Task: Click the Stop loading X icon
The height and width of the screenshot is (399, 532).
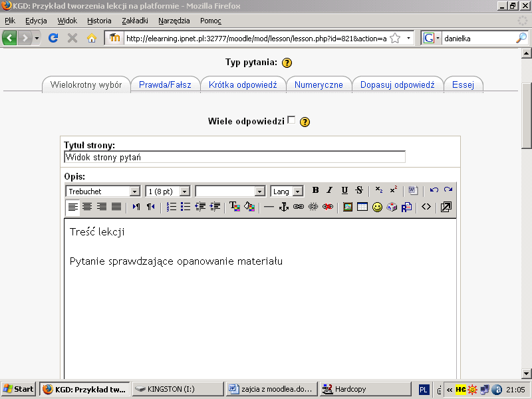Action: pos(72,38)
